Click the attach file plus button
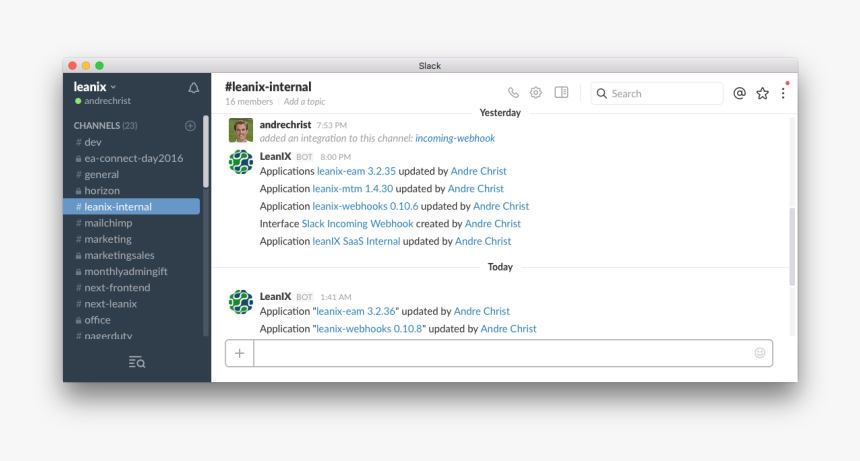Viewport: 860px width, 461px height. click(x=240, y=353)
